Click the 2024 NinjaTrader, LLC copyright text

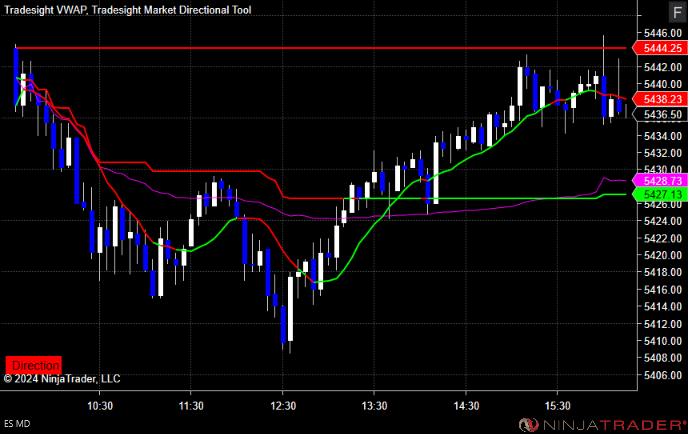62,379
